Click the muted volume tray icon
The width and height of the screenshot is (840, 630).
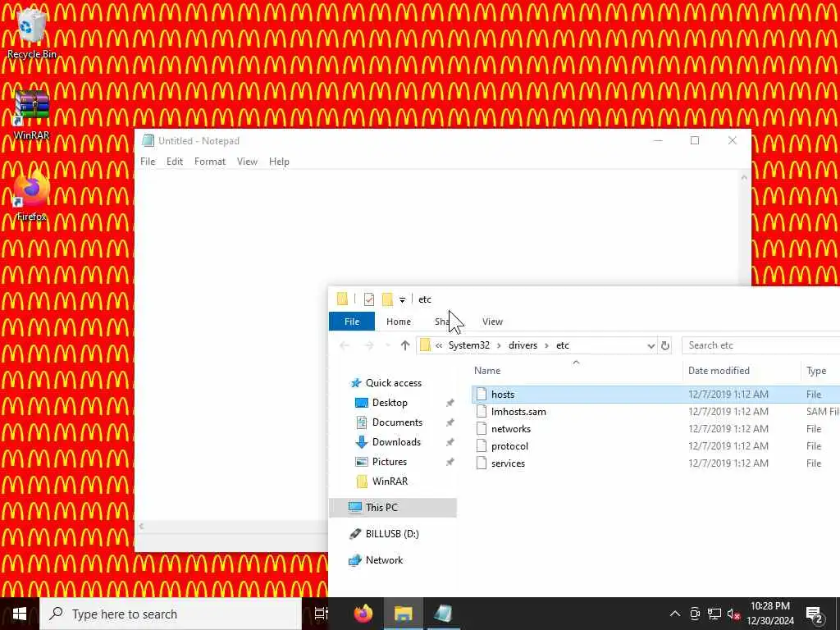tap(733, 614)
